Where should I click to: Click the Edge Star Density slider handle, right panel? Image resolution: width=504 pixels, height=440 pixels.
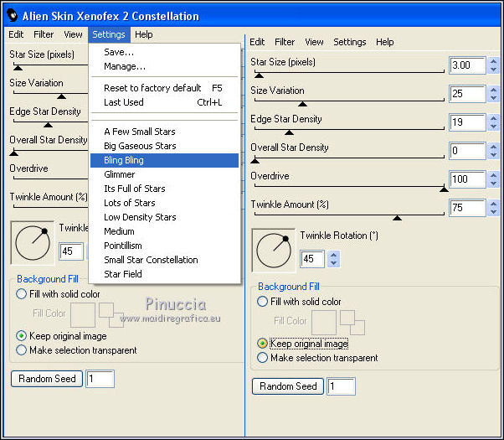point(289,132)
